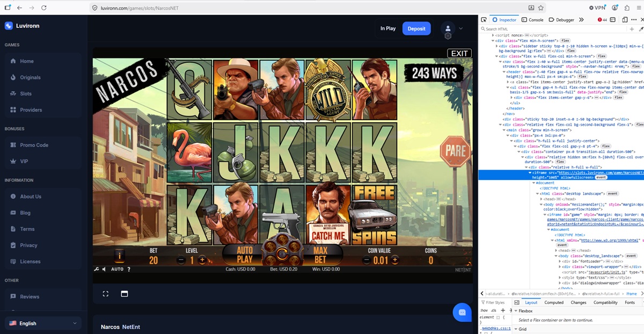Collapse the flex min-h-screen div node
Screen dimensions: 644x334
click(494, 40)
